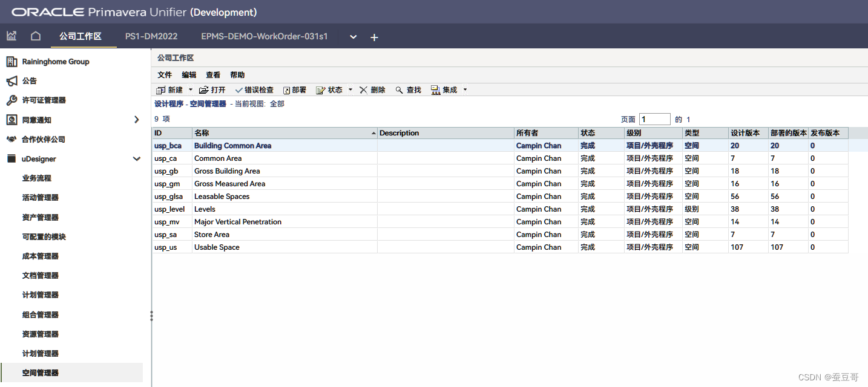Click the 同意通知 sidebar icon
868x387 pixels.
[x=12, y=120]
